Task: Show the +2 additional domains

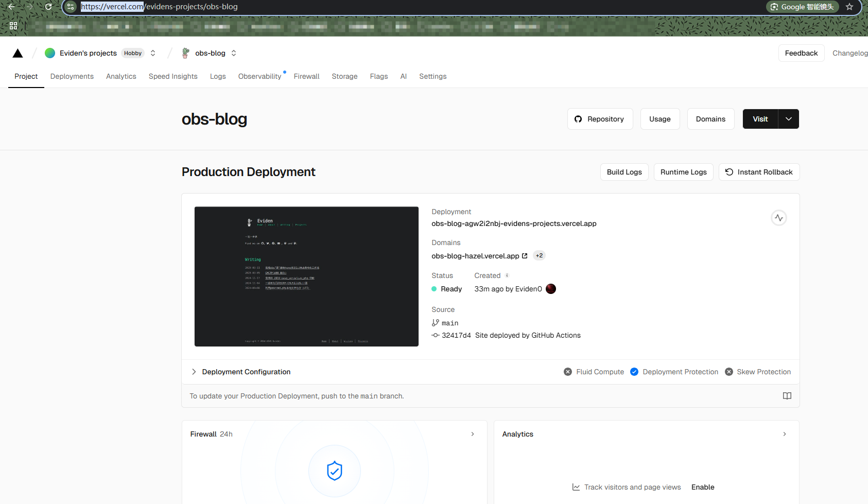Action: [539, 255]
